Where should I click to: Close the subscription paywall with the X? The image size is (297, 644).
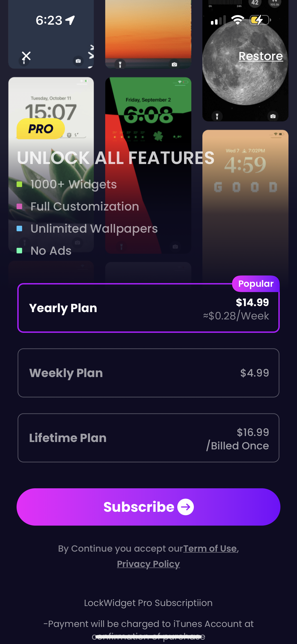(26, 56)
